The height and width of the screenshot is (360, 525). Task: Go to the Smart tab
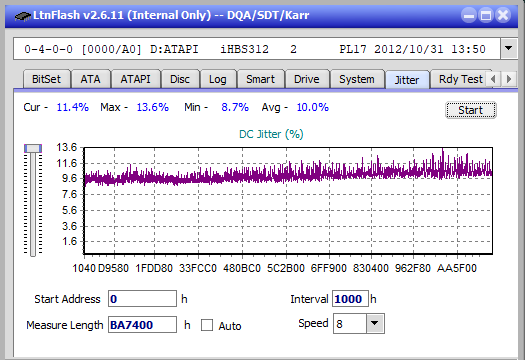point(260,79)
